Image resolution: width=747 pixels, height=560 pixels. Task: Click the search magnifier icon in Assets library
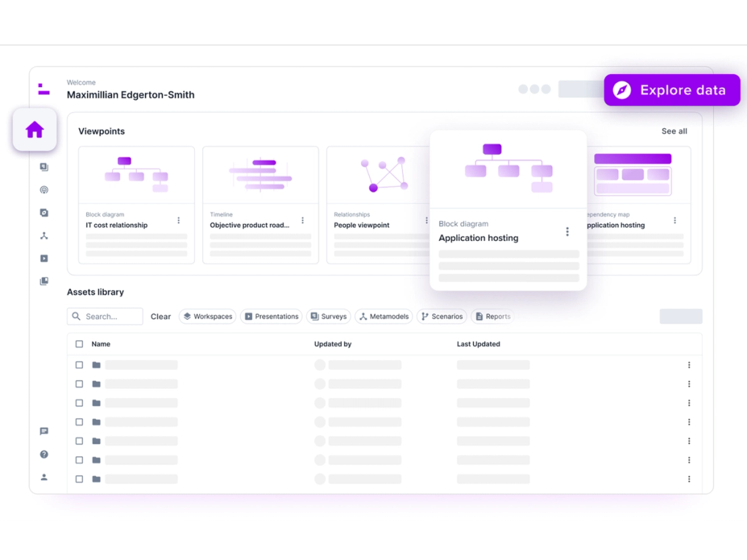76,316
